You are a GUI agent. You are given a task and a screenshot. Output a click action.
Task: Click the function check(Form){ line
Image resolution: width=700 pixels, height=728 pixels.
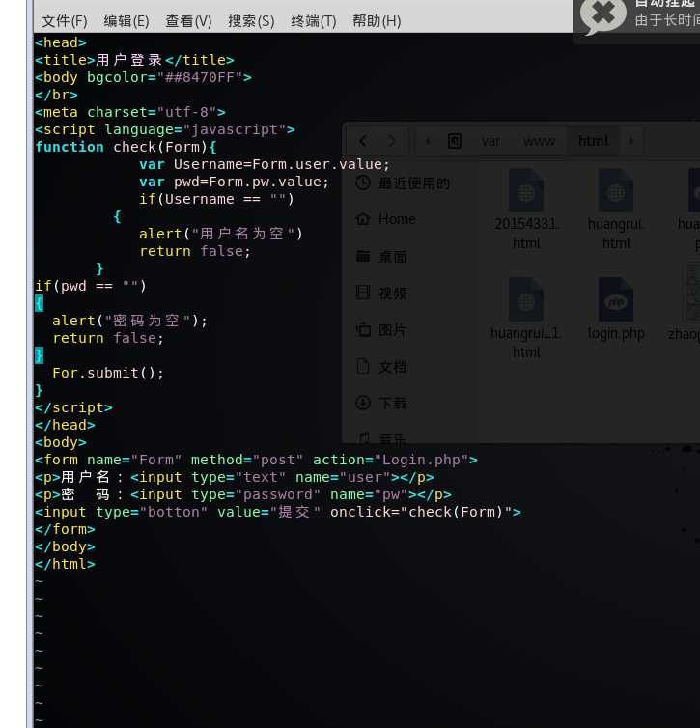tap(126, 147)
